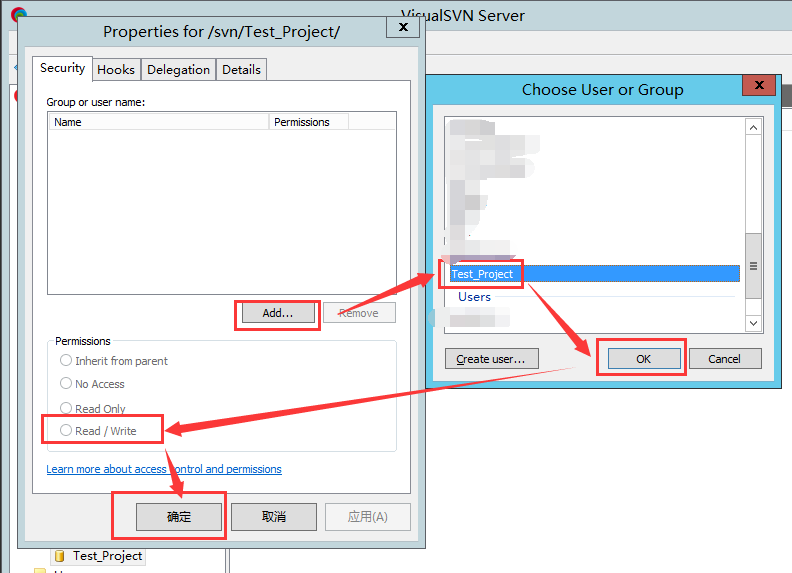792x573 pixels.
Task: Click the disabled Remove button
Action: point(359,313)
